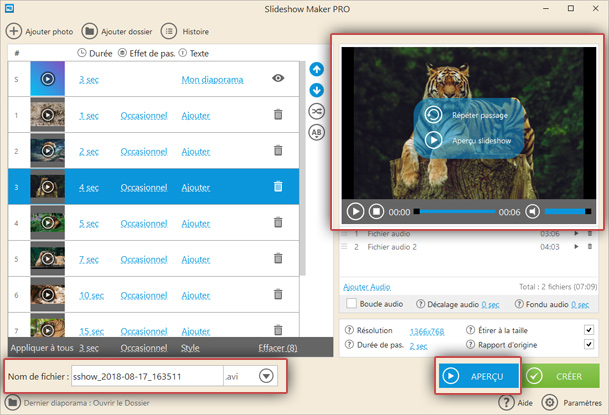Change transition Occasionnel for 1 sec slide
This screenshot has width=609, height=415.
144,116
